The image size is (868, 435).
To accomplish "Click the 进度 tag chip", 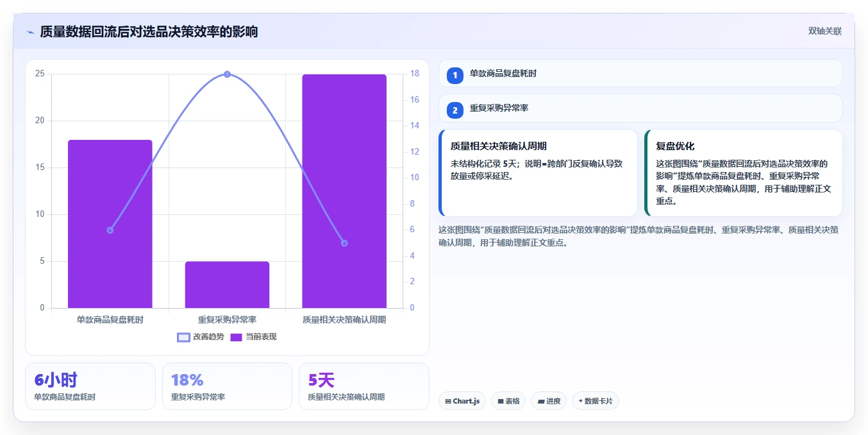I will pyautogui.click(x=549, y=401).
